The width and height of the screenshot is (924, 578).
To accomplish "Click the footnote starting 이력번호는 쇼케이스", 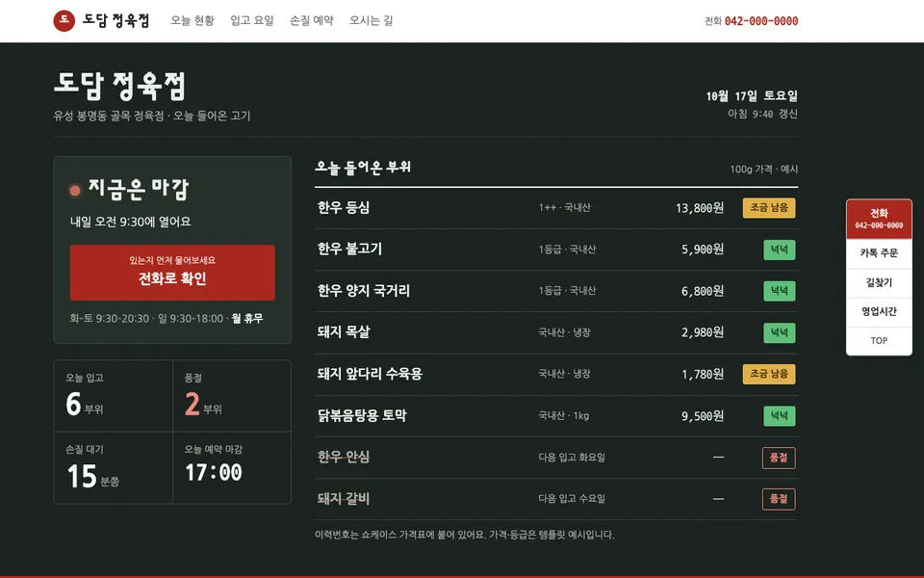I will tap(464, 535).
